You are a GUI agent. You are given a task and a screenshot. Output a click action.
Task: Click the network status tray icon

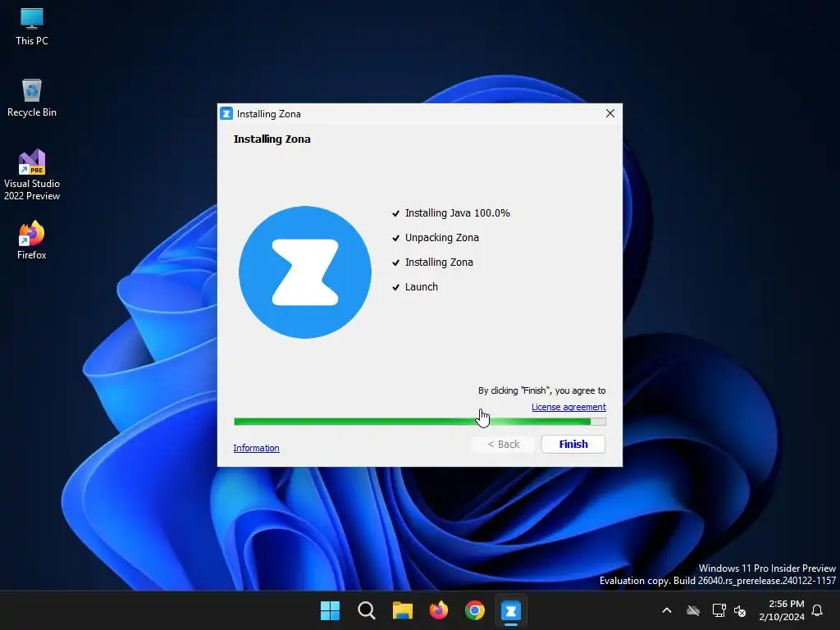pos(719,610)
